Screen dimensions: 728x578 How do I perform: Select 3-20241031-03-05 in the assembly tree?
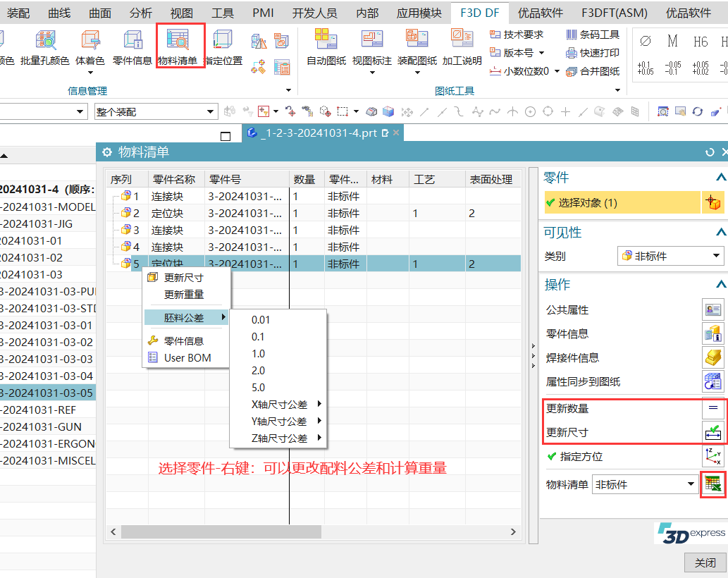(x=48, y=393)
